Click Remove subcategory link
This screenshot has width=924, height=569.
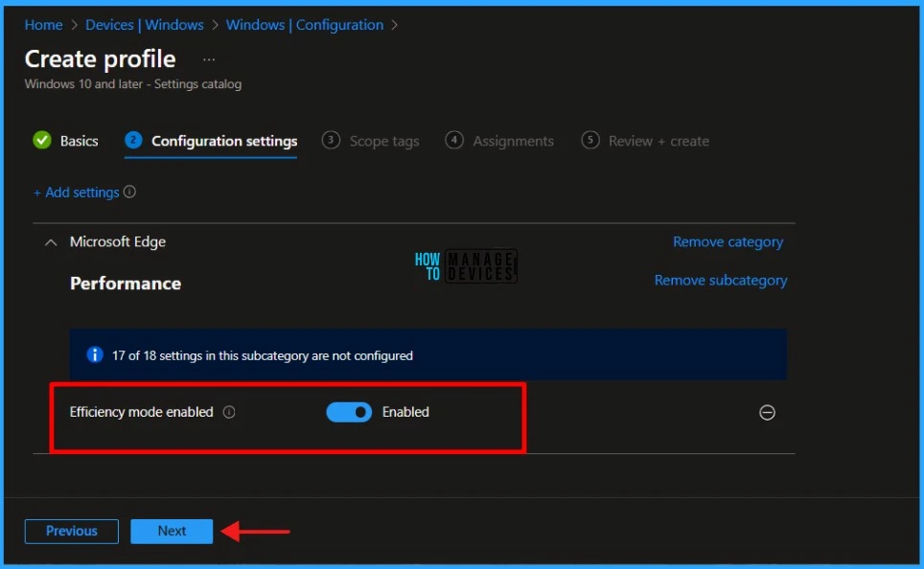721,281
